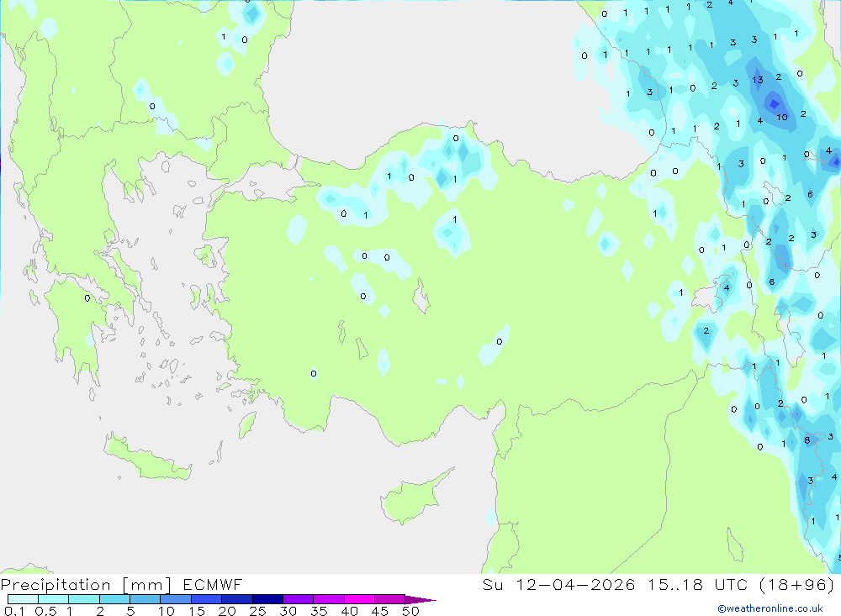Click the 0.1–0.5 mm legend color swatch
The image size is (841, 616).
(x=23, y=599)
